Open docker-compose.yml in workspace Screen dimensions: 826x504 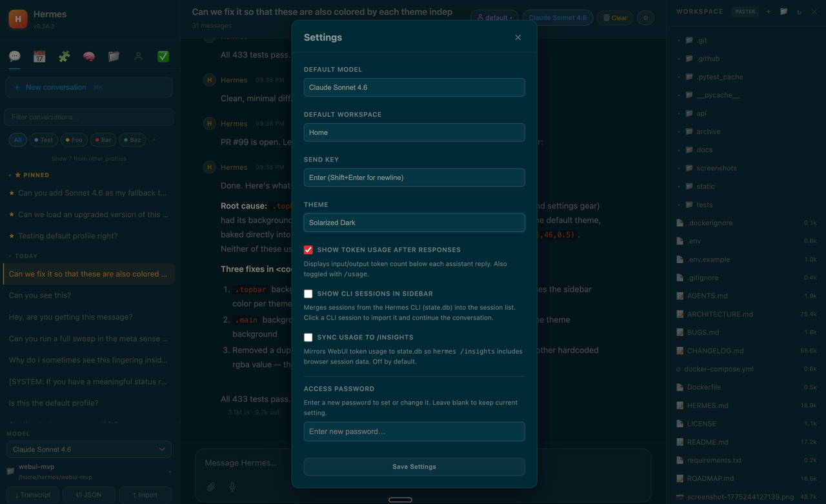coord(746,369)
